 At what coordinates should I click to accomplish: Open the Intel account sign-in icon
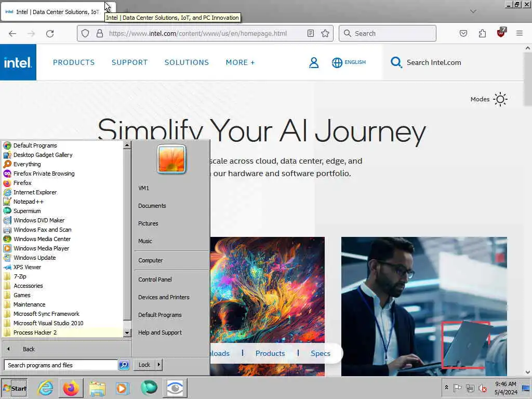tap(314, 62)
